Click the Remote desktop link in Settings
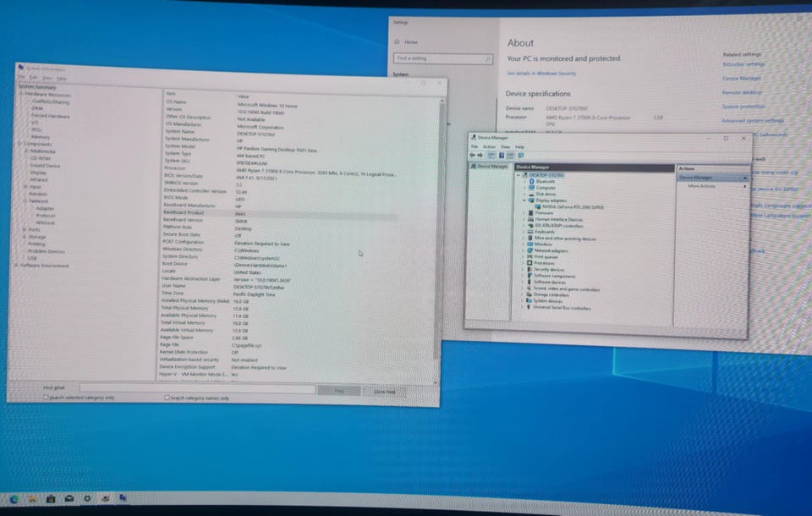This screenshot has width=812, height=516. coord(742,92)
